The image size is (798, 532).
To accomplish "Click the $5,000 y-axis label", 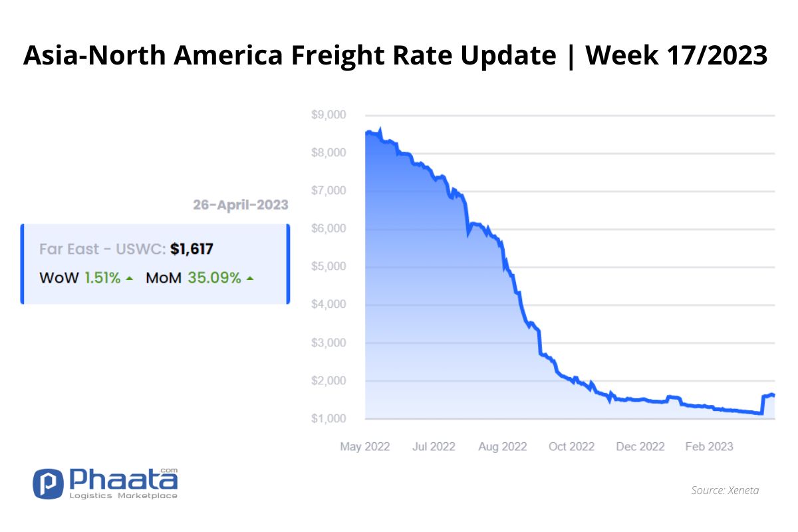I will click(x=329, y=267).
